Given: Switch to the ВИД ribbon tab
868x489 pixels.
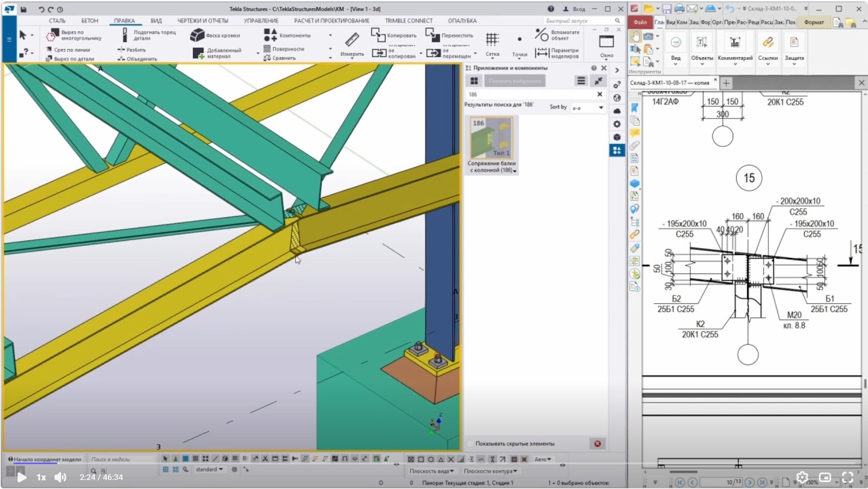Looking at the screenshot, I should tap(156, 21).
